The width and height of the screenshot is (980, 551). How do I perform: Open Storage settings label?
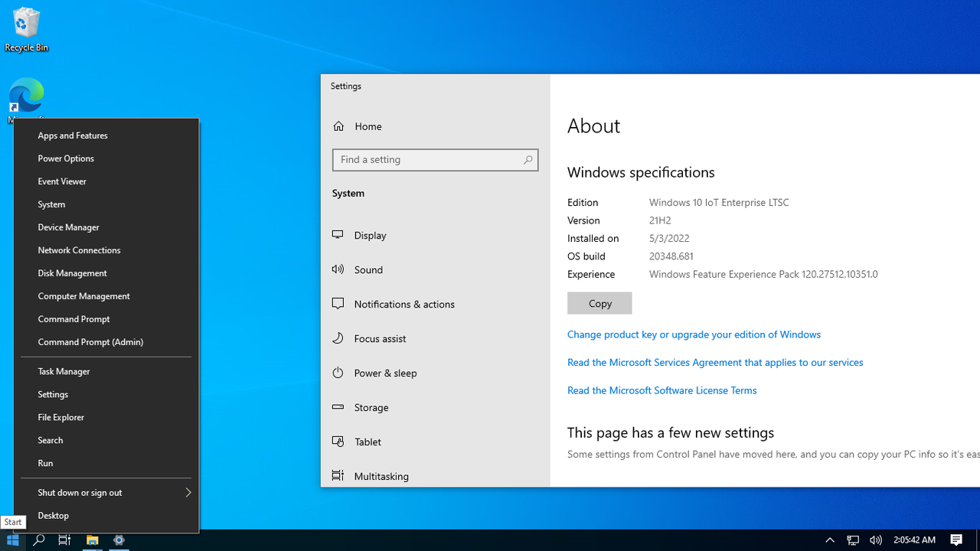tap(371, 407)
